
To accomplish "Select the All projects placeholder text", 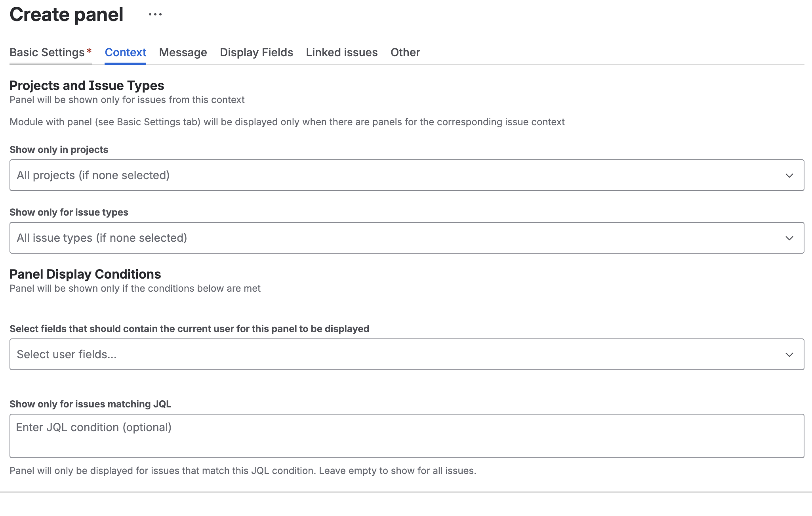I will click(93, 175).
